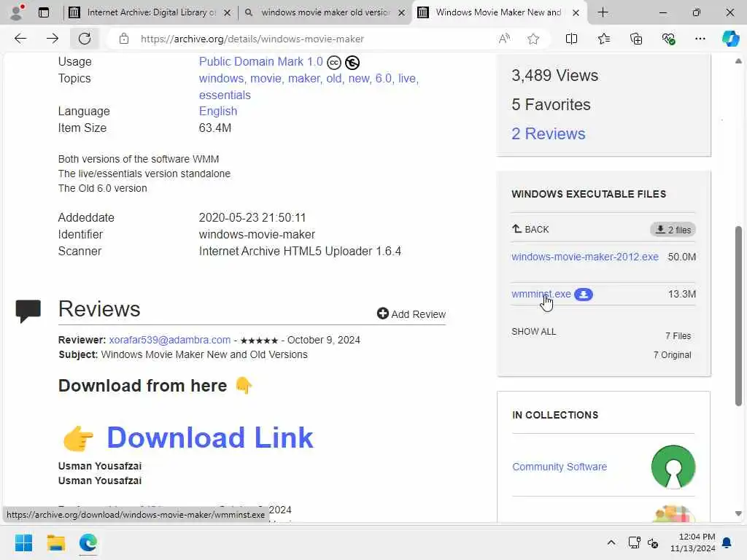This screenshot has width=747, height=560.
Task: Switch to Internet Archive Digital Library tab
Action: (x=150, y=12)
